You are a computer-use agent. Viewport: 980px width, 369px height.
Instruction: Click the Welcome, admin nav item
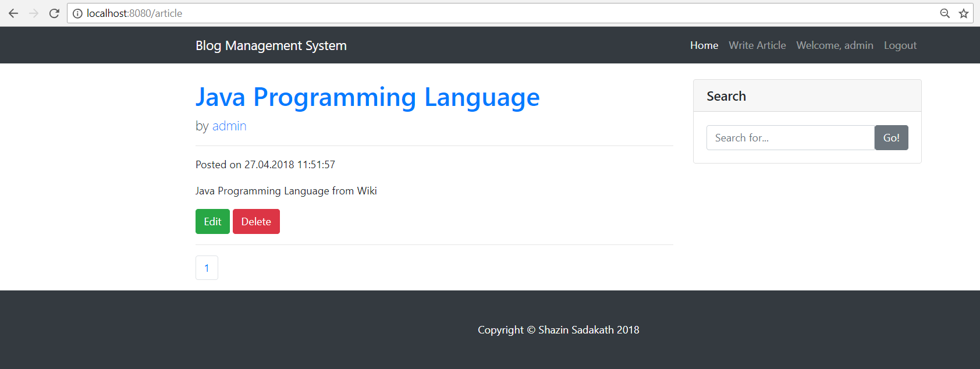coord(835,45)
